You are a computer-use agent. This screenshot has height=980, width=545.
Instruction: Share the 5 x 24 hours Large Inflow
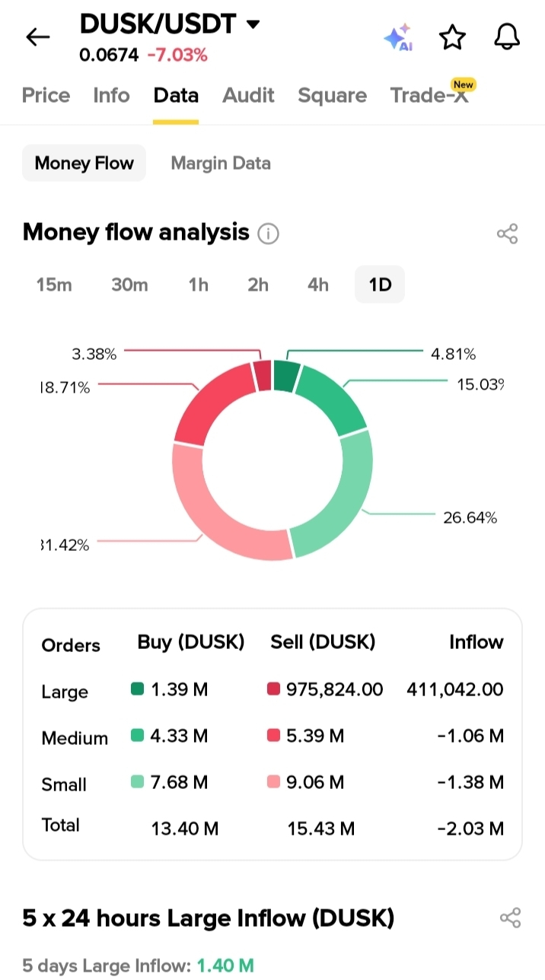510,918
